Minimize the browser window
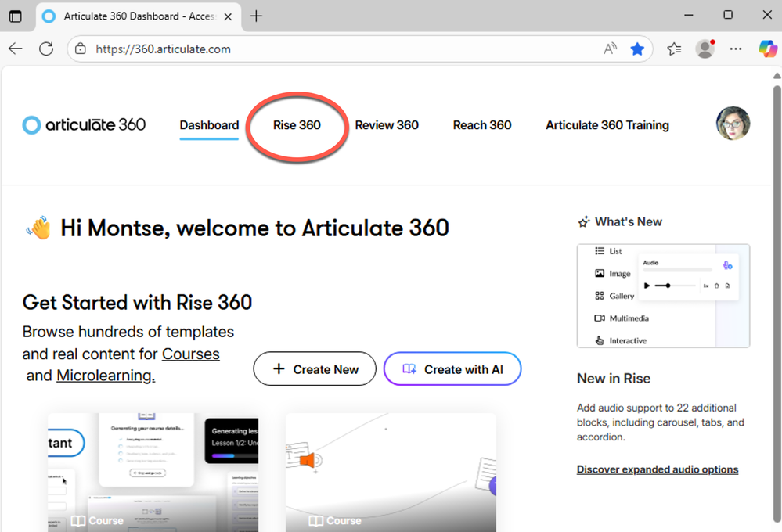782x532 pixels. pyautogui.click(x=689, y=15)
